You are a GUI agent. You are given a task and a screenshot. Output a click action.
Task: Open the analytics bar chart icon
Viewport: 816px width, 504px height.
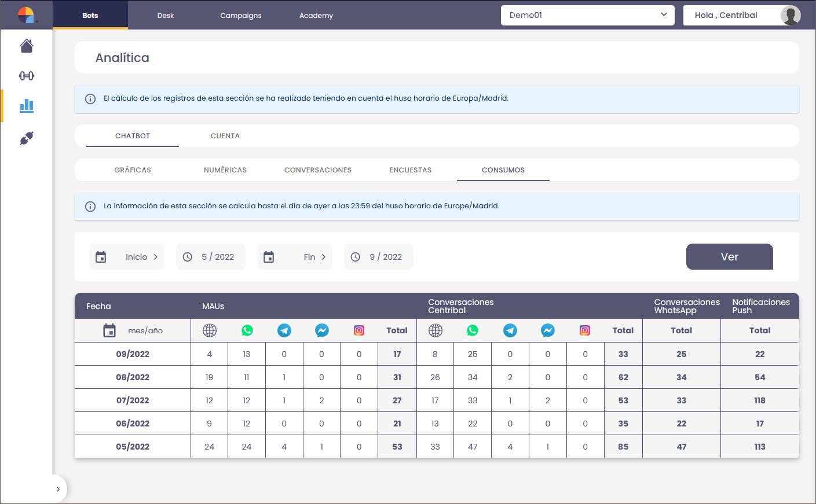click(27, 105)
